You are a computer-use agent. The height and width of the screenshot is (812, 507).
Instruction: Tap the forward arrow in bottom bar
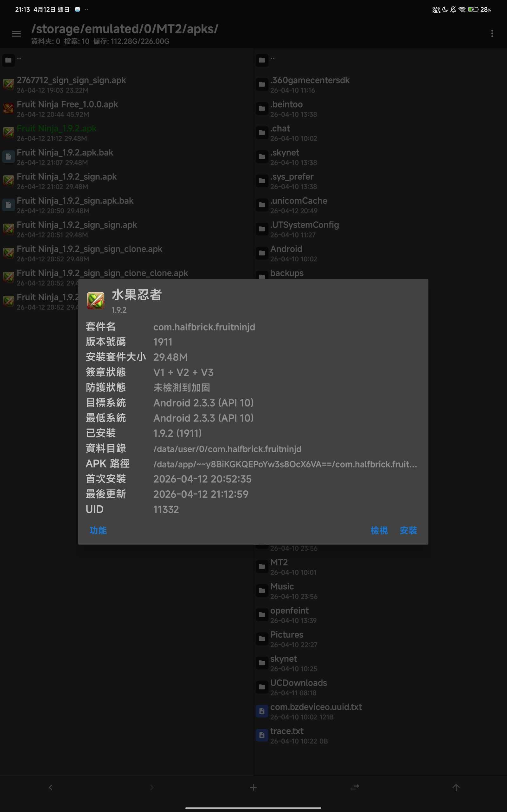coord(152,787)
